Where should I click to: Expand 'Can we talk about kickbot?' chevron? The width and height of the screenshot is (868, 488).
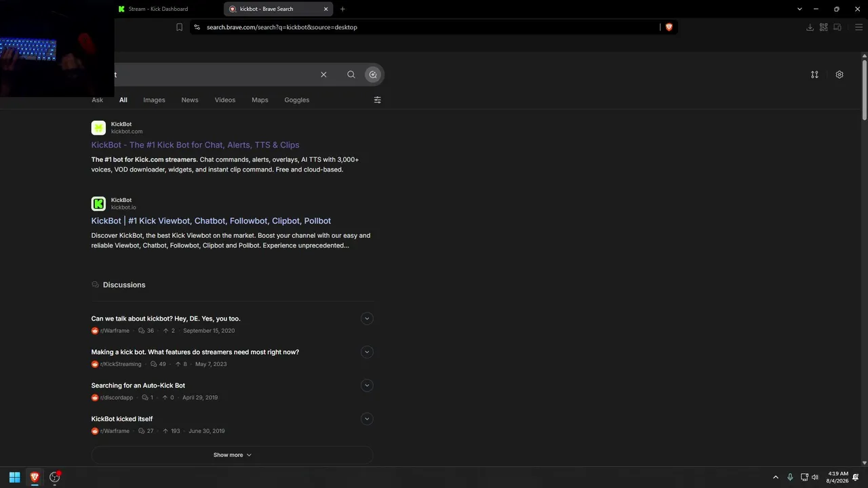367,319
